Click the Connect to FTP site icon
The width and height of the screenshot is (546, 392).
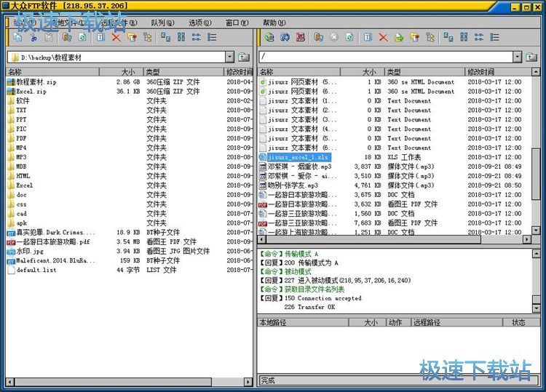pos(269,37)
